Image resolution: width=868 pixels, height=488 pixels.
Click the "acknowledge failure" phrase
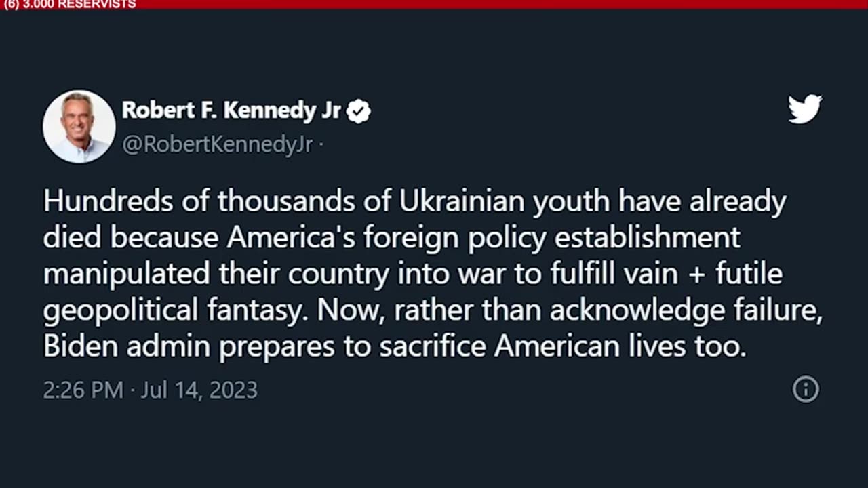[x=686, y=311]
